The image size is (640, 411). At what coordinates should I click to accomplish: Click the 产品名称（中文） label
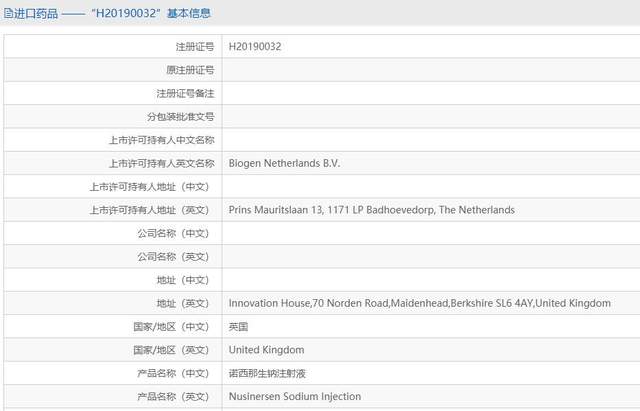click(x=173, y=373)
